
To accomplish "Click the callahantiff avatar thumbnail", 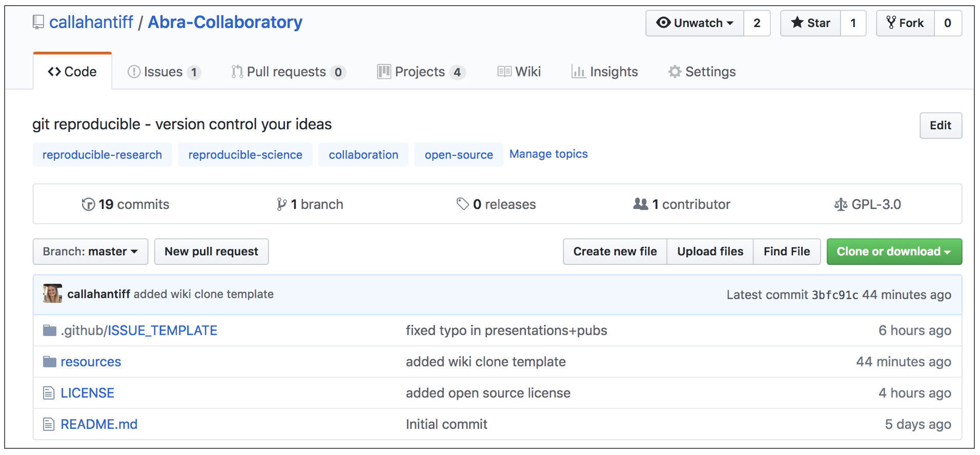I will point(53,294).
